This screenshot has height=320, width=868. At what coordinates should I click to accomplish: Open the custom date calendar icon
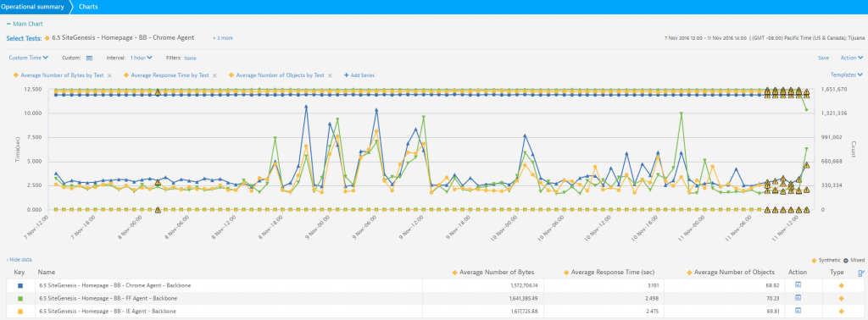[89, 58]
